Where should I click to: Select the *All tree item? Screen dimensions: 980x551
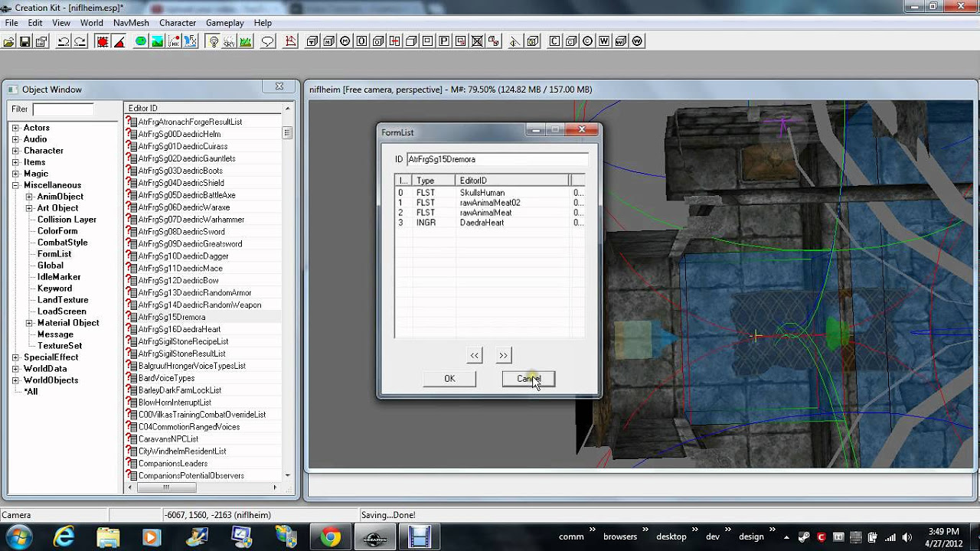31,392
